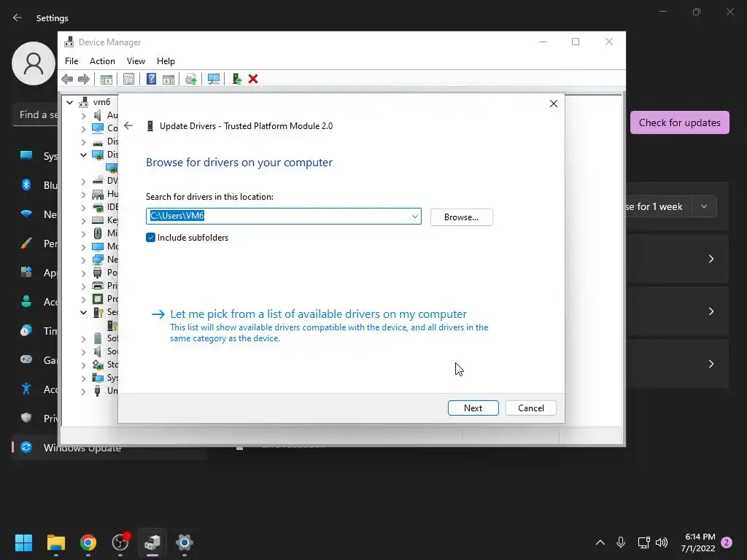Open the File menu in Device Manager
The image size is (747, 560).
click(71, 61)
